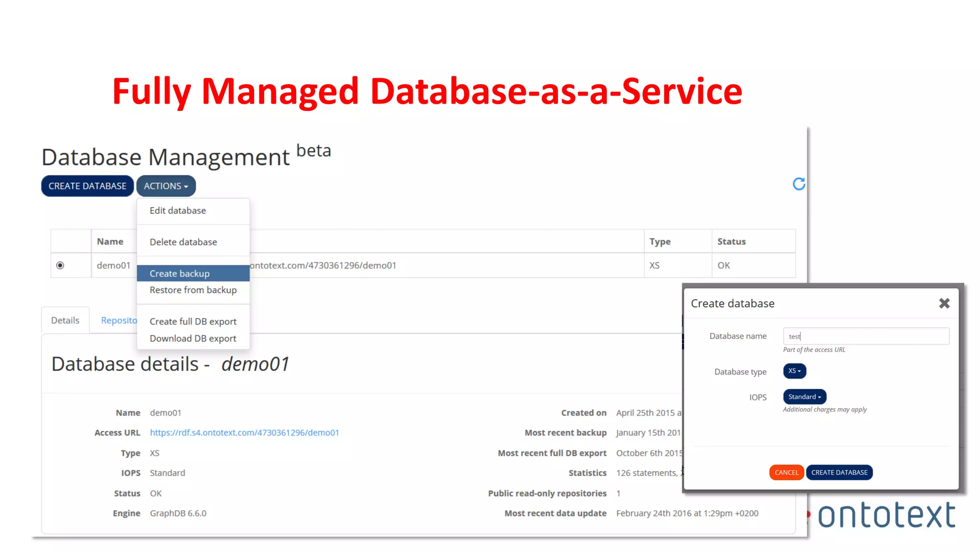Focus the Database name input field

coord(866,336)
